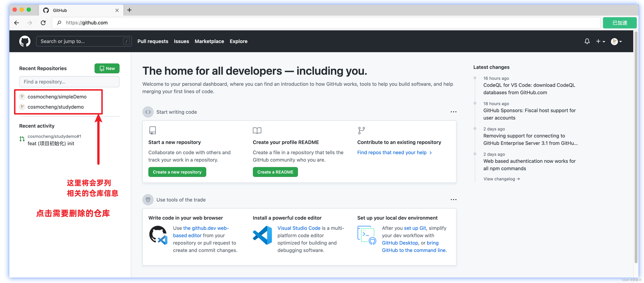Click pull request icon in Recent activity
This screenshot has width=644, height=283.
(22, 139)
